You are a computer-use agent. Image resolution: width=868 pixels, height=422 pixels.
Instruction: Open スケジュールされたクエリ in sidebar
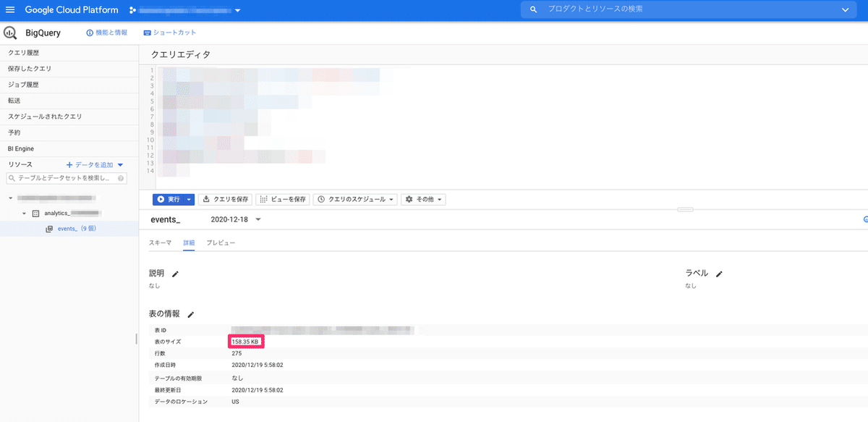click(69, 117)
